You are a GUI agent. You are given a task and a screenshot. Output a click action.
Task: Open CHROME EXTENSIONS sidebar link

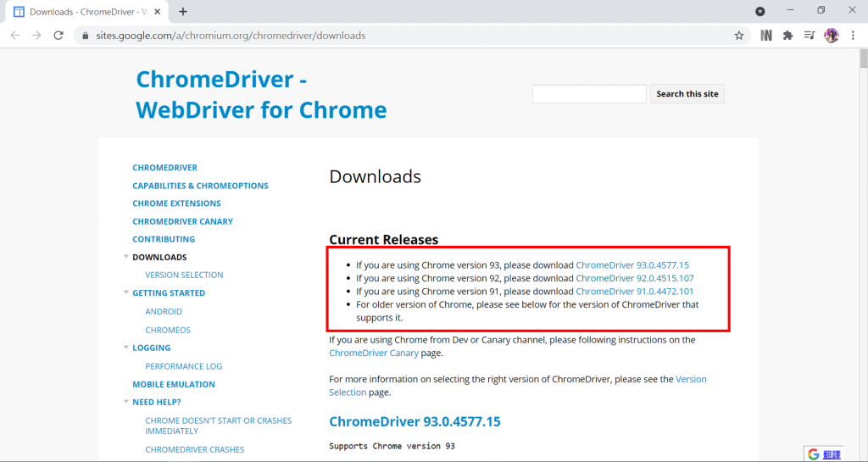coord(176,203)
